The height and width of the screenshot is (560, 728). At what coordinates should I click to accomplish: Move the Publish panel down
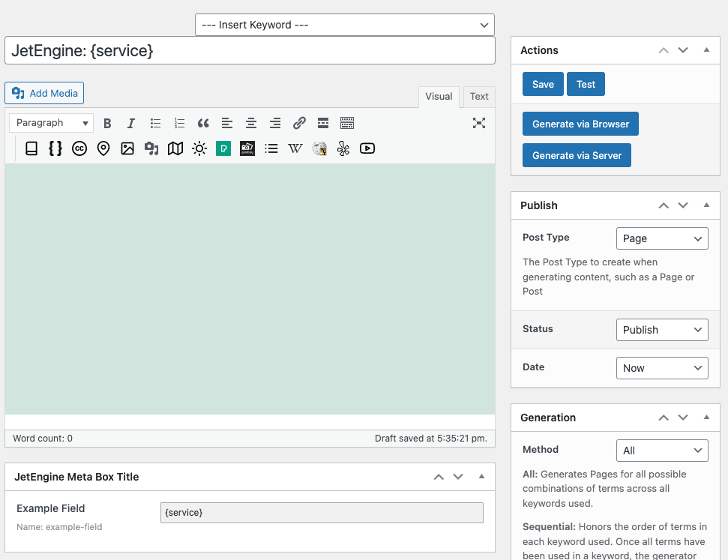(x=683, y=205)
